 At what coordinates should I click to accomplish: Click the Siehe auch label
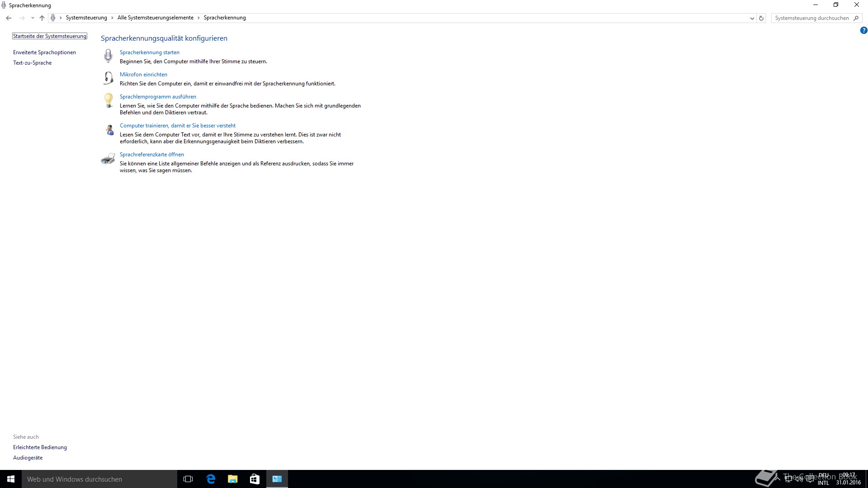26,437
